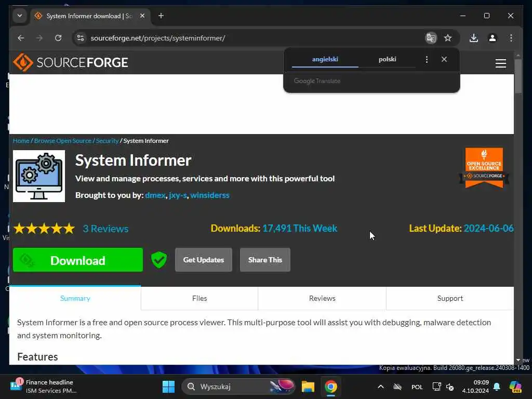The image size is (532, 399).
Task: Click the System Informer page heading
Action: point(133,161)
